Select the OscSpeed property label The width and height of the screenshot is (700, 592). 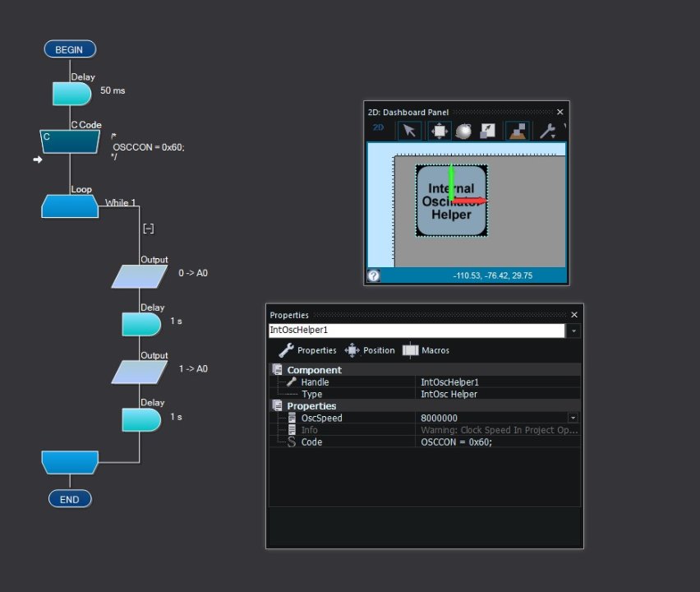[321, 418]
